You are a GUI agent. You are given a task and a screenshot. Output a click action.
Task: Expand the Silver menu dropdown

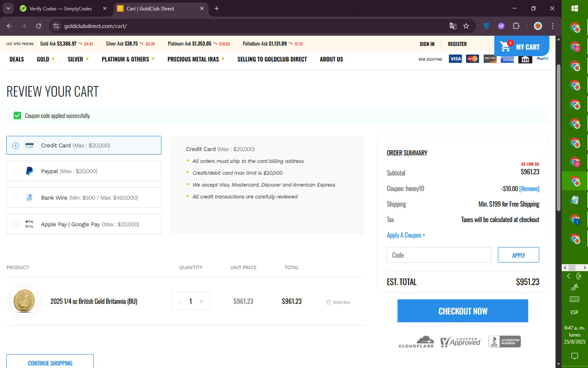78,59
